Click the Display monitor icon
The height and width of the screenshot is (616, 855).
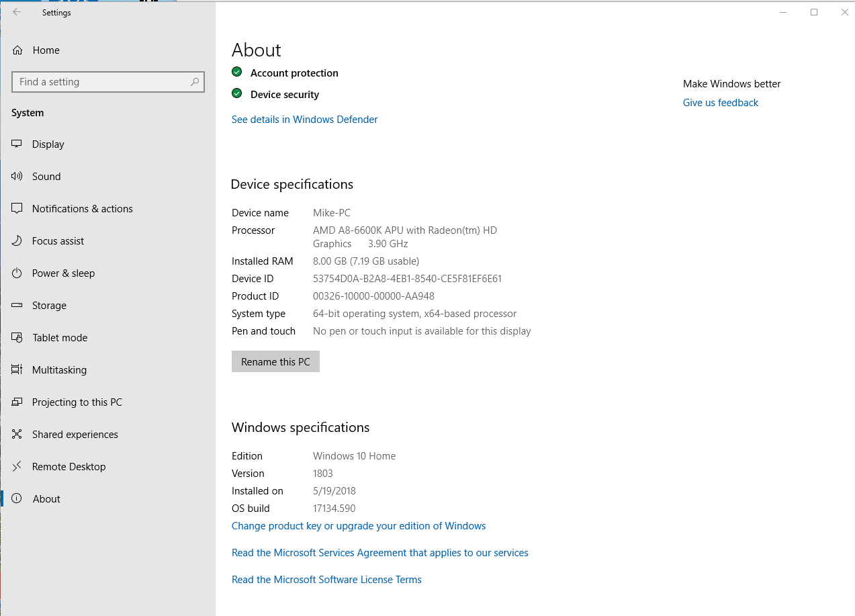click(17, 144)
